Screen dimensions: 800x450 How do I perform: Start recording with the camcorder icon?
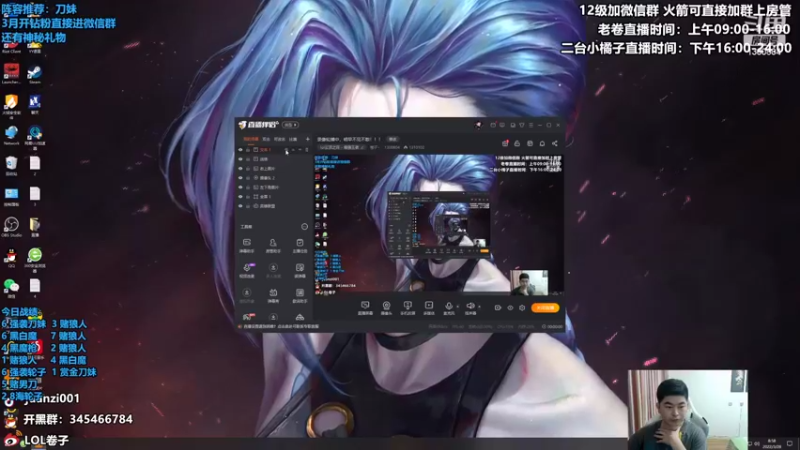[x=498, y=308]
